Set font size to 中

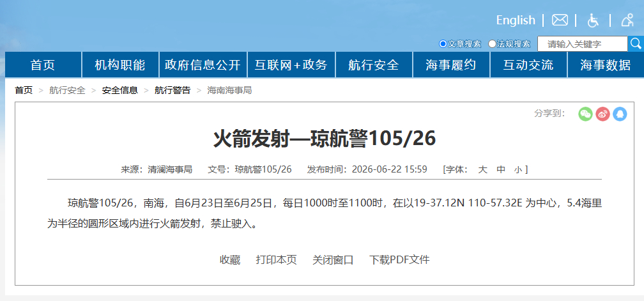501,169
